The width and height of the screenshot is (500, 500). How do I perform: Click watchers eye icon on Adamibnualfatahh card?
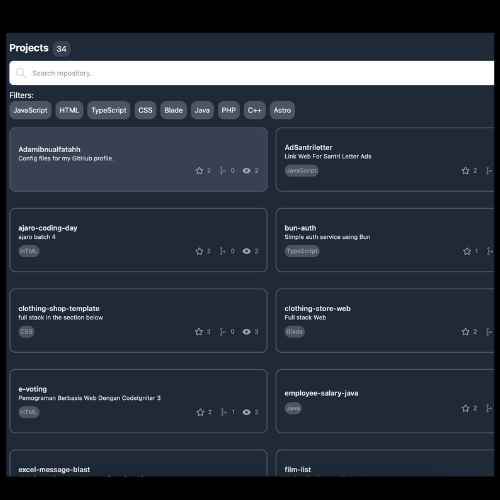coord(247,171)
